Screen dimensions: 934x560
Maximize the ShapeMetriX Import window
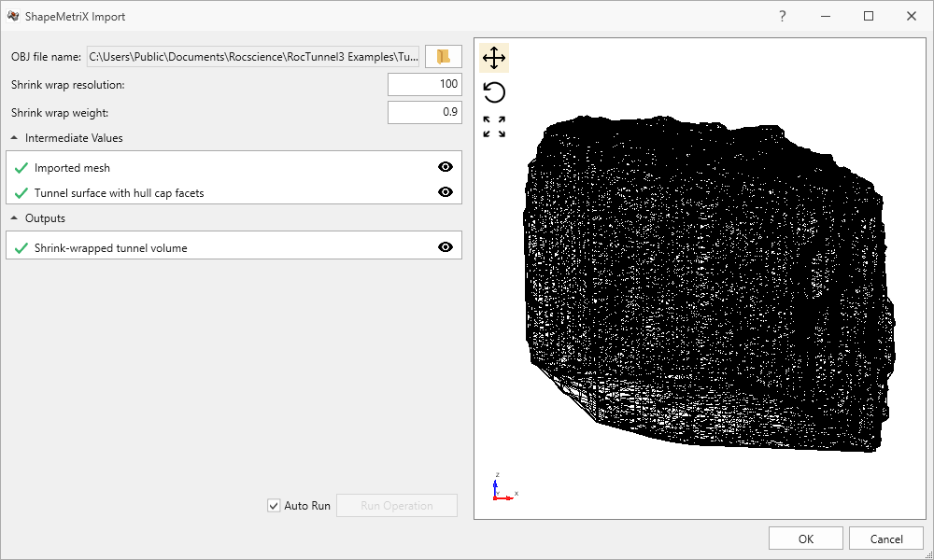(869, 16)
